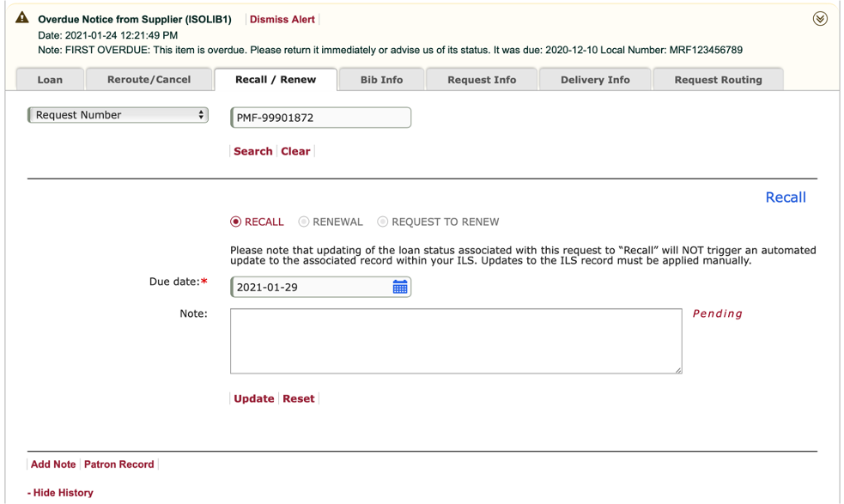Click inside the Note text area
This screenshot has height=504, width=844.
456,341
